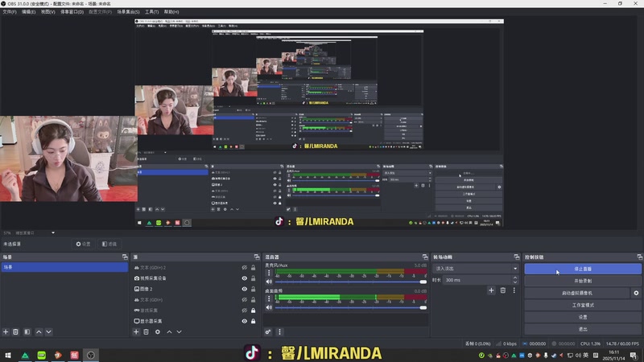Pop out the sources dock using its float icon
The width and height of the screenshot is (644, 362).
pyautogui.click(x=257, y=257)
